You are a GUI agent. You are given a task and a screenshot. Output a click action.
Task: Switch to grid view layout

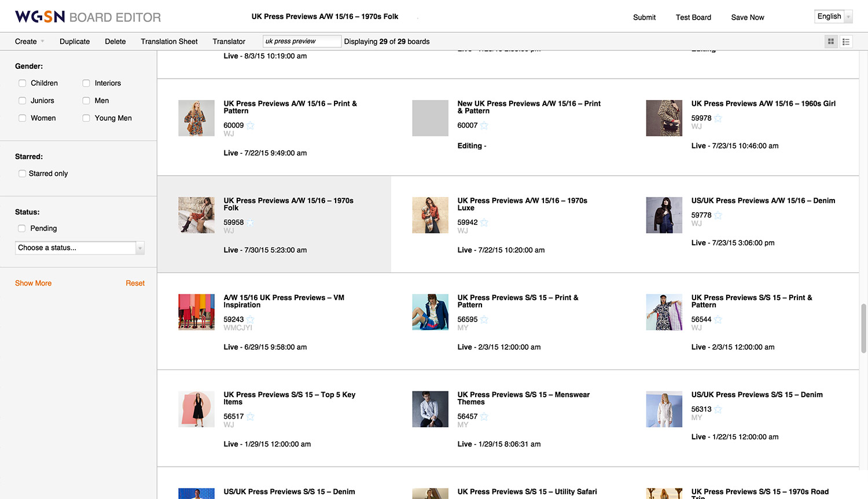coord(831,42)
